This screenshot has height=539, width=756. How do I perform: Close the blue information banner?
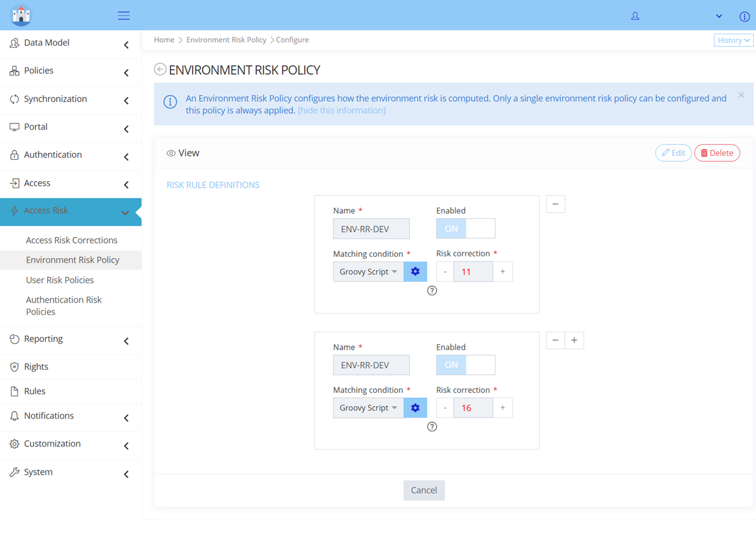pos(741,95)
